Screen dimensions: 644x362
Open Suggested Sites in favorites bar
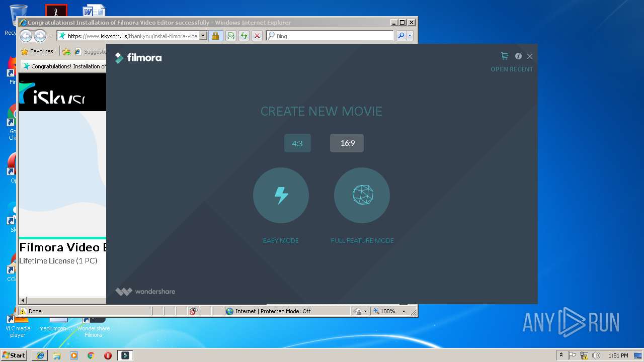90,51
